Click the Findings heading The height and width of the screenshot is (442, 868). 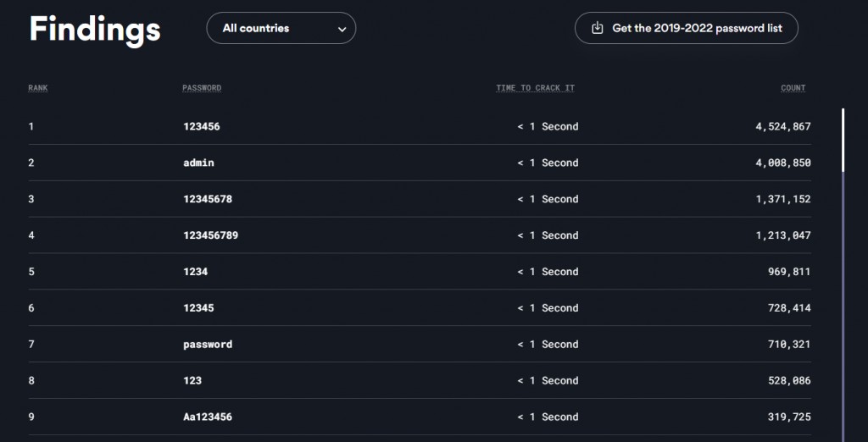coord(95,29)
